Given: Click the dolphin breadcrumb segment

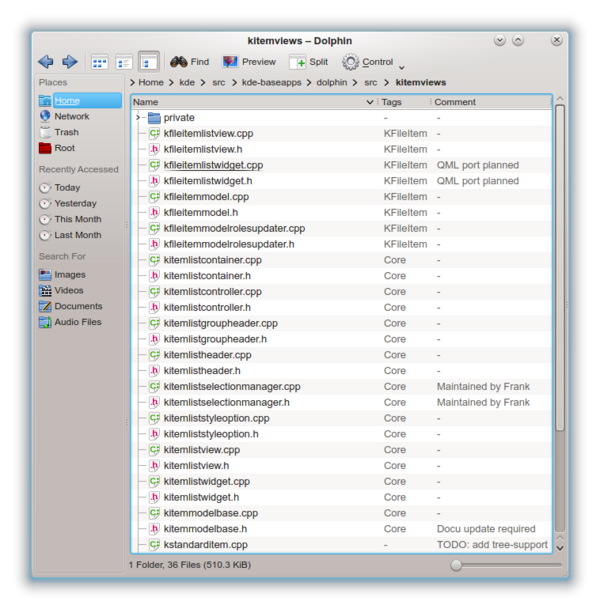Looking at the screenshot, I should coord(332,82).
